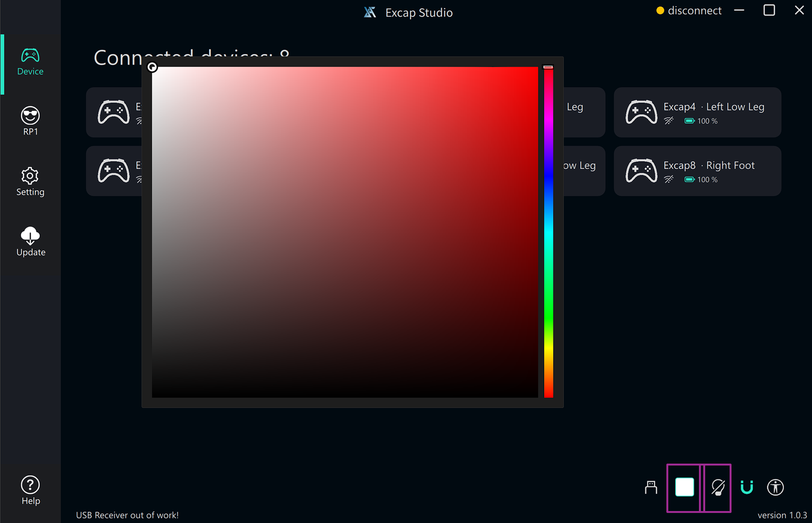Viewport: 812px width, 523px height.
Task: Click the hue slider bar at green
Action: coord(549,287)
